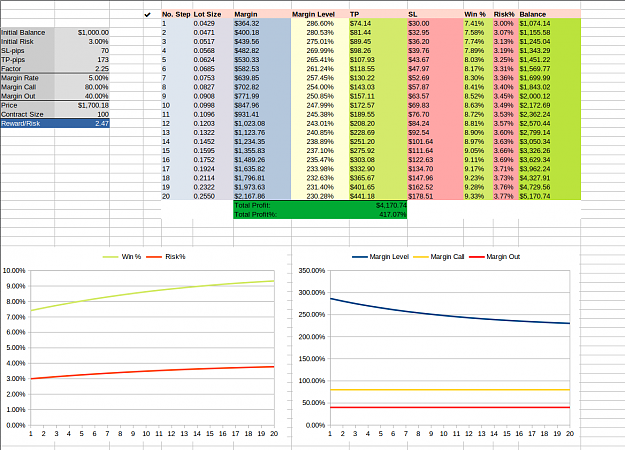Select the No. Step column header
Viewport: 625px width, 450px height.
pos(177,14)
